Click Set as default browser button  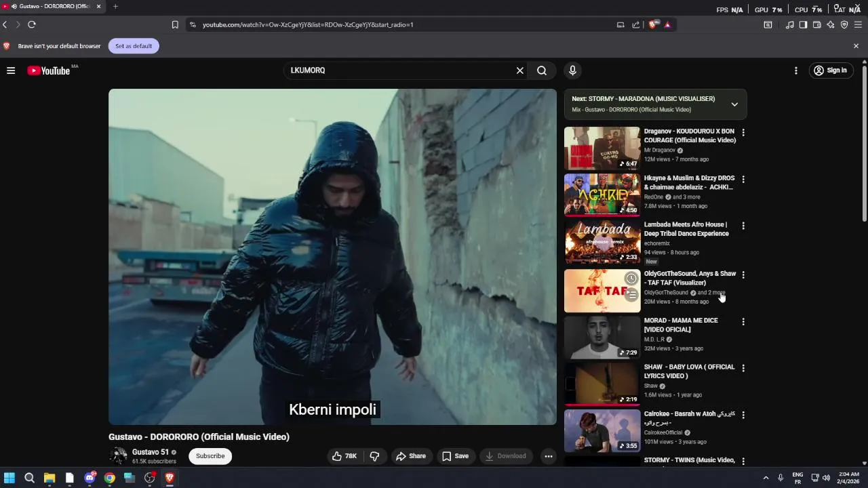pos(134,46)
